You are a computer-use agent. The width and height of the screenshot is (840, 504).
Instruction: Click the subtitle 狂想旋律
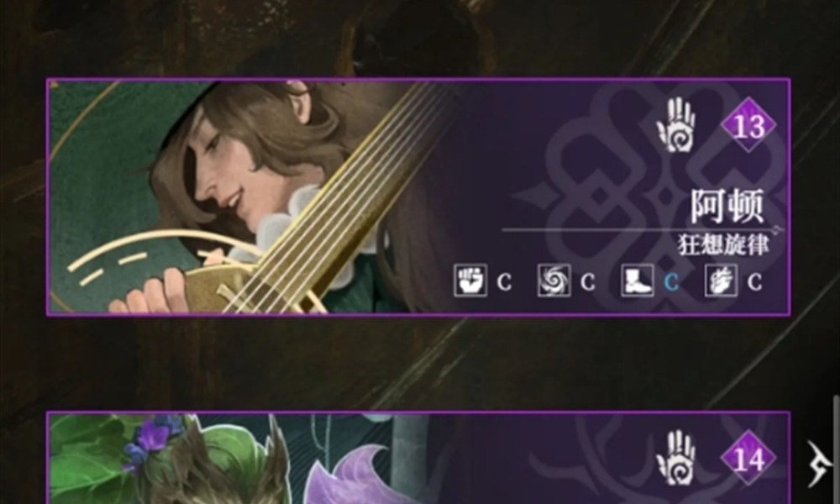click(723, 244)
